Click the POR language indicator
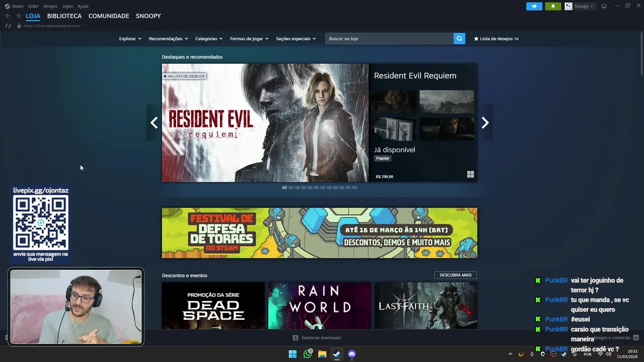This screenshot has width=644, height=362. coord(587,354)
